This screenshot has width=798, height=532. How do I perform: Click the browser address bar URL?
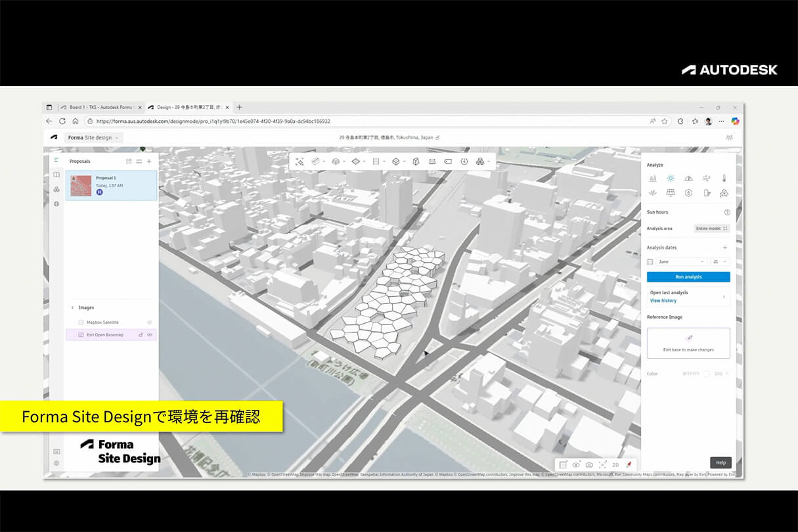[213, 121]
